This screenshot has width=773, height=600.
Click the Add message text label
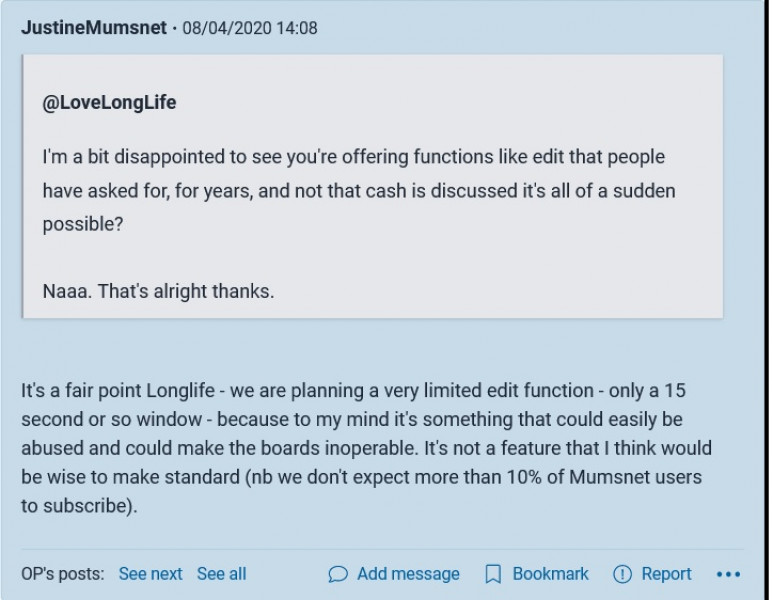408,574
